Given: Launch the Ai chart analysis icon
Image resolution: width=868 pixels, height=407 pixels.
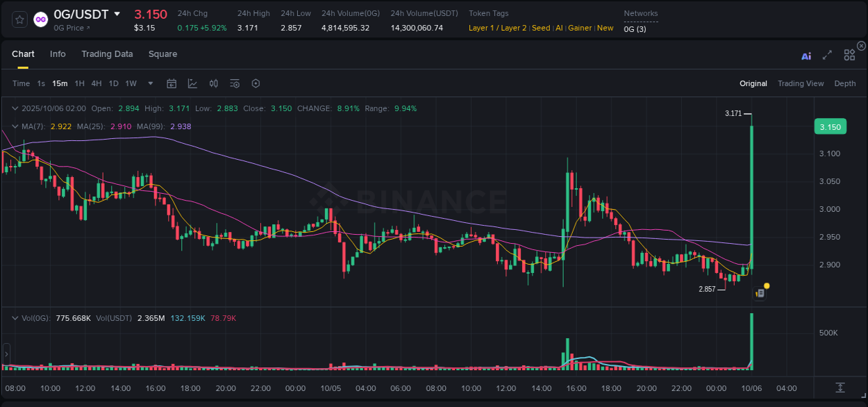Looking at the screenshot, I should [806, 56].
